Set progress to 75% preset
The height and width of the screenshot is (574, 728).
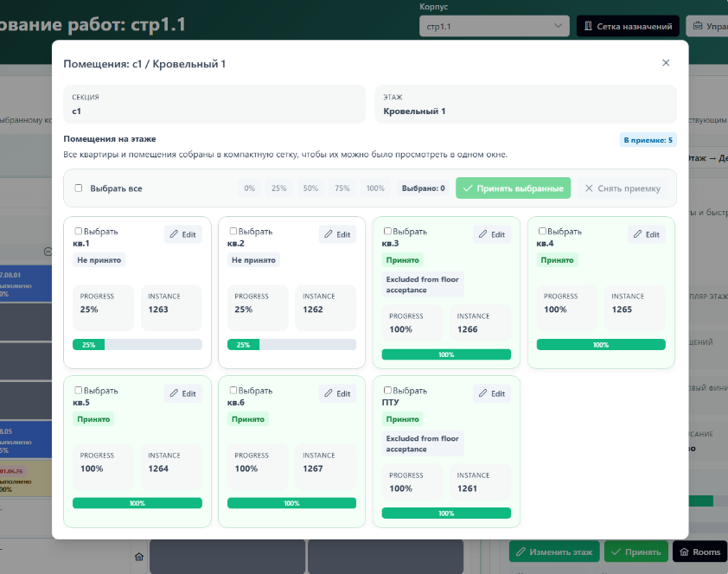click(x=342, y=188)
